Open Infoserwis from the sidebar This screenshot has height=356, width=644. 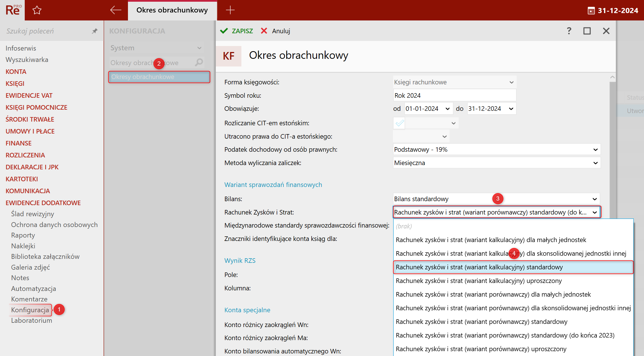click(21, 48)
